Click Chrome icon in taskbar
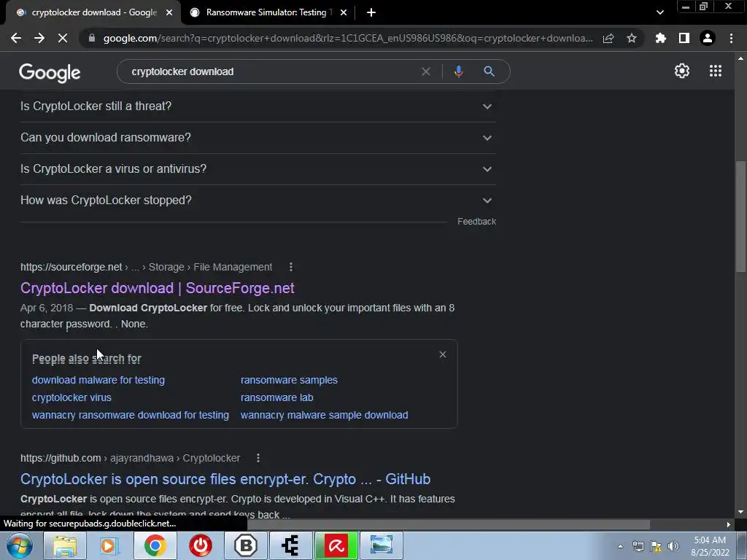747x560 pixels. coord(155,545)
